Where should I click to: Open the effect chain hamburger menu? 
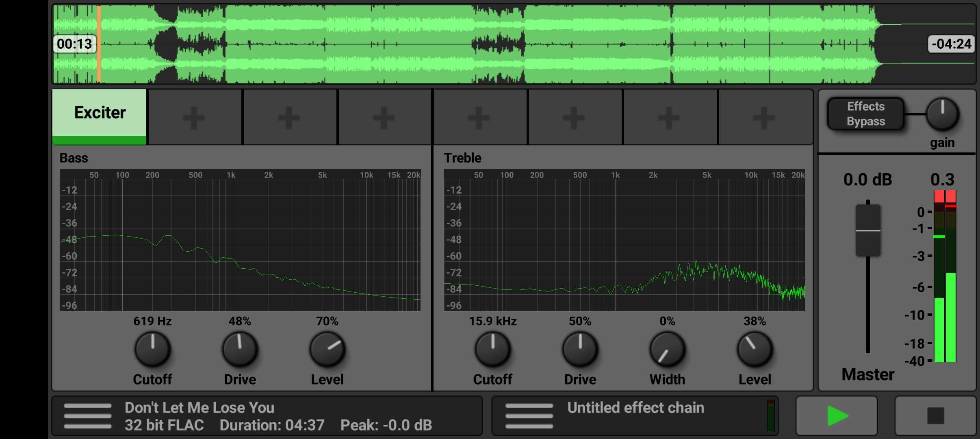coord(529,416)
